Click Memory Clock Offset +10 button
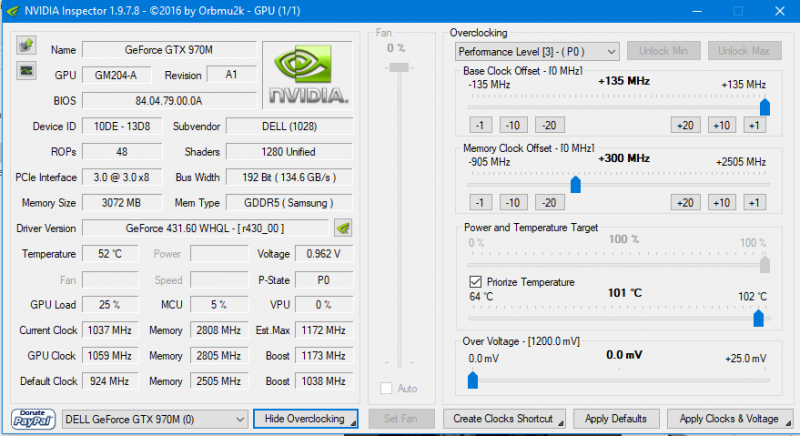 pos(721,202)
